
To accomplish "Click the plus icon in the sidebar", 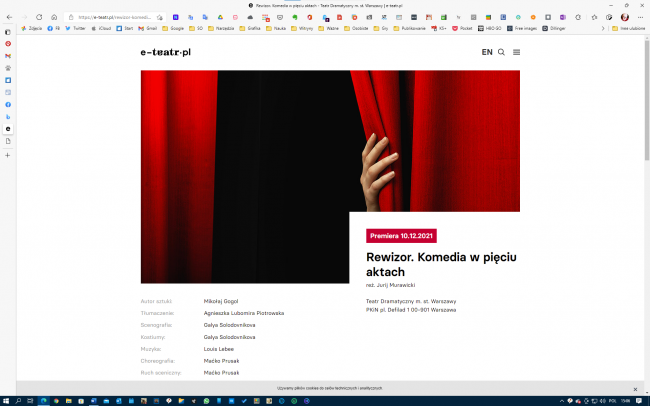I will [9, 155].
